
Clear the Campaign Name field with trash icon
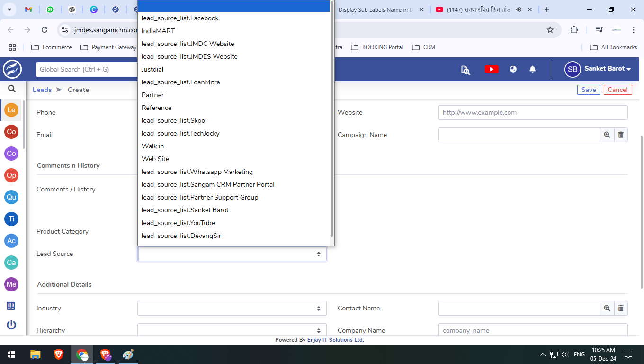[x=621, y=135]
